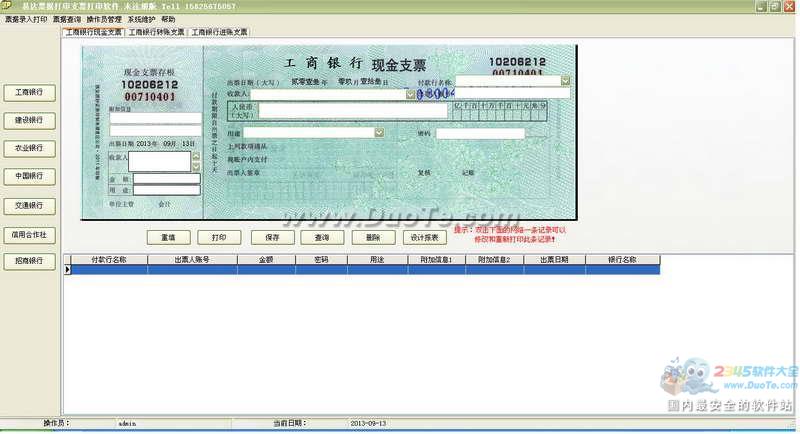Click the 出票日期 column header
800x434 pixels.
(555, 260)
